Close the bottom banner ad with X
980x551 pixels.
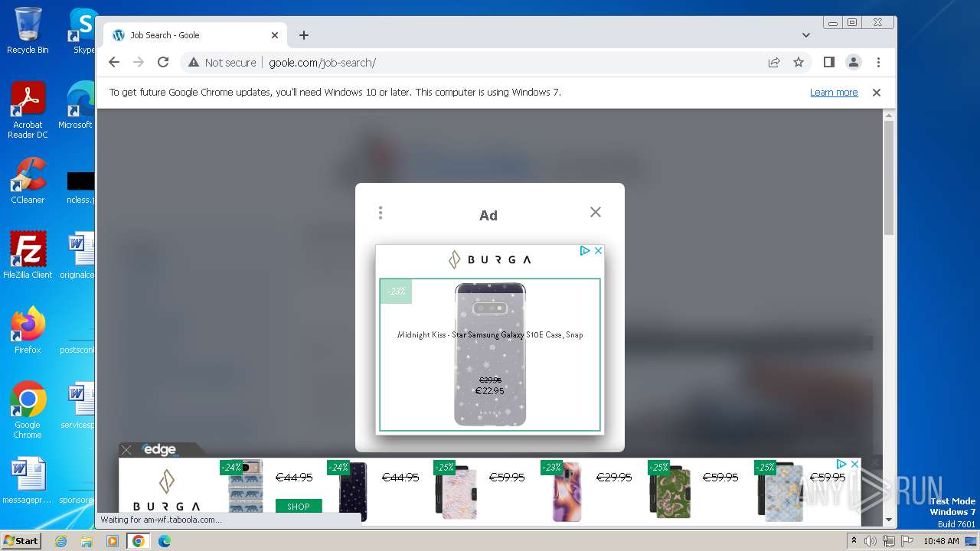(x=854, y=465)
